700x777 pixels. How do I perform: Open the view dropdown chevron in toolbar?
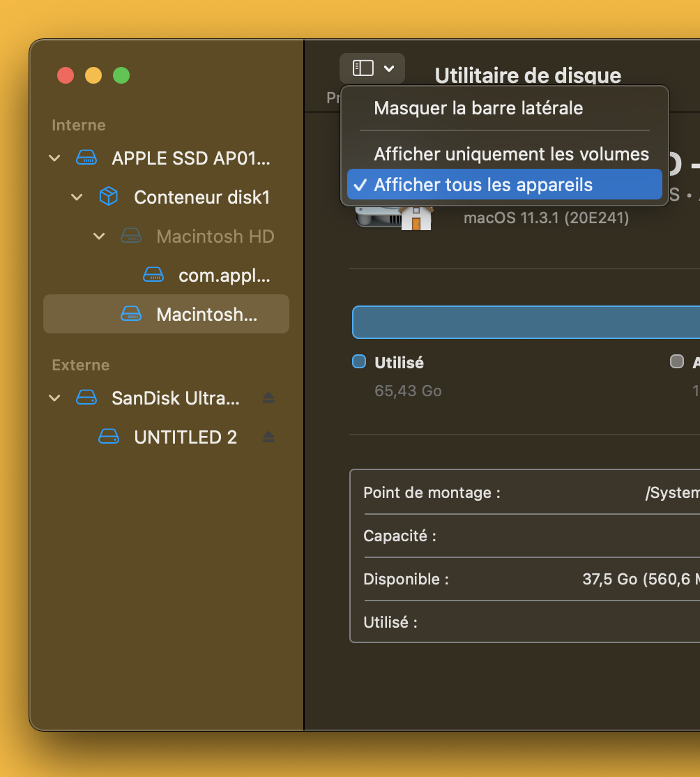point(389,68)
